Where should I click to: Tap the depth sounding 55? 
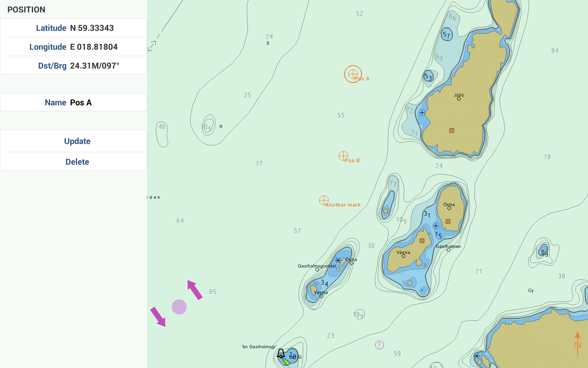(x=341, y=115)
